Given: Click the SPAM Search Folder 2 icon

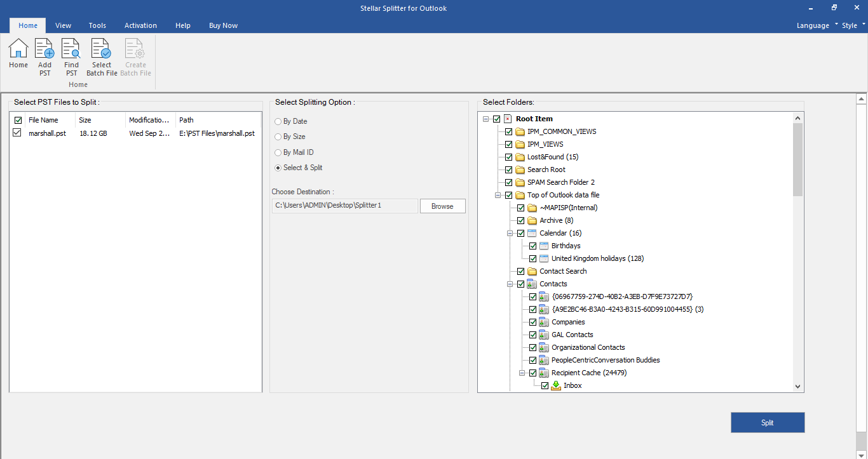Looking at the screenshot, I should pyautogui.click(x=520, y=182).
